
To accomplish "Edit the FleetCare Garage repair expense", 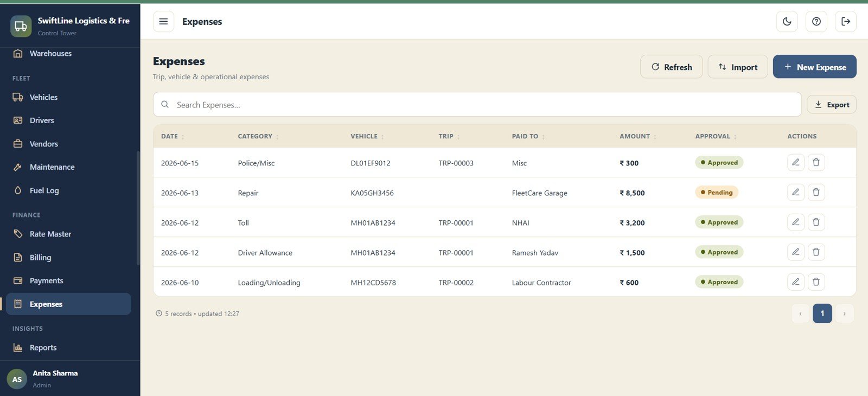I will (795, 192).
